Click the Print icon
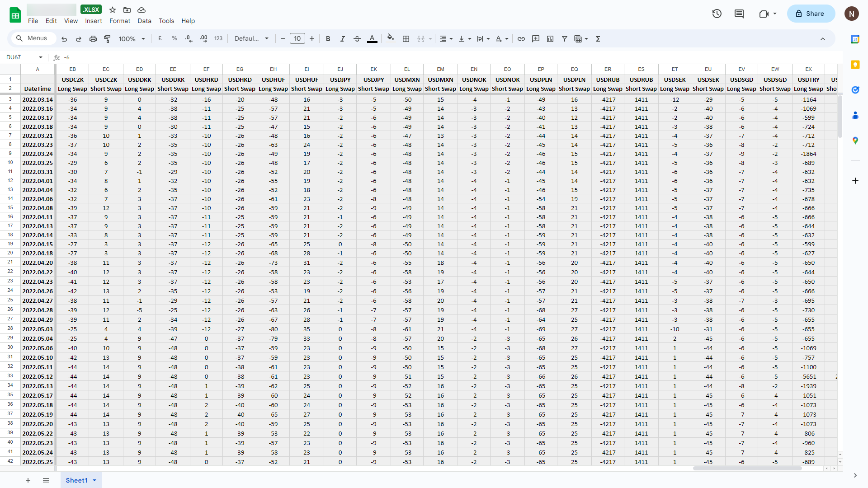This screenshot has width=868, height=488. pos(93,39)
